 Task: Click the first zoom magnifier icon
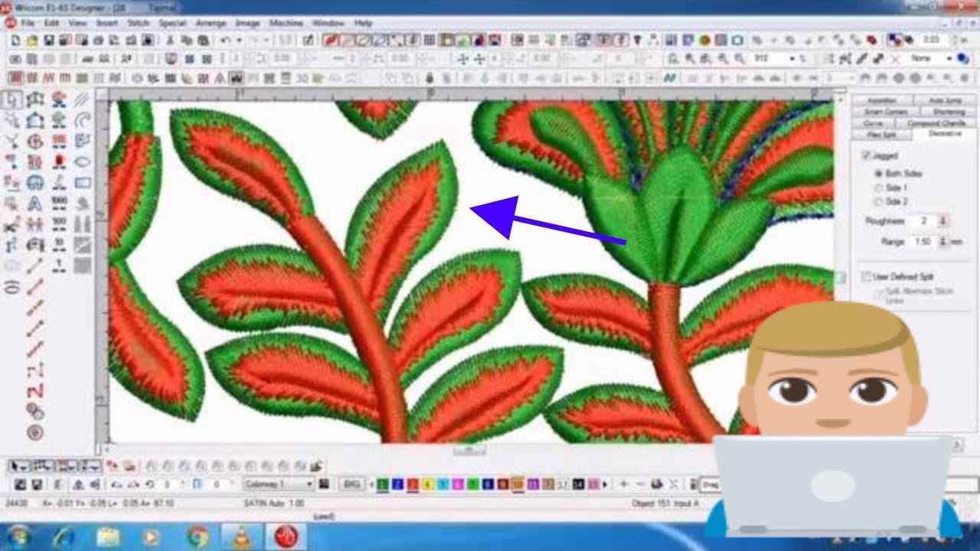pos(673,59)
